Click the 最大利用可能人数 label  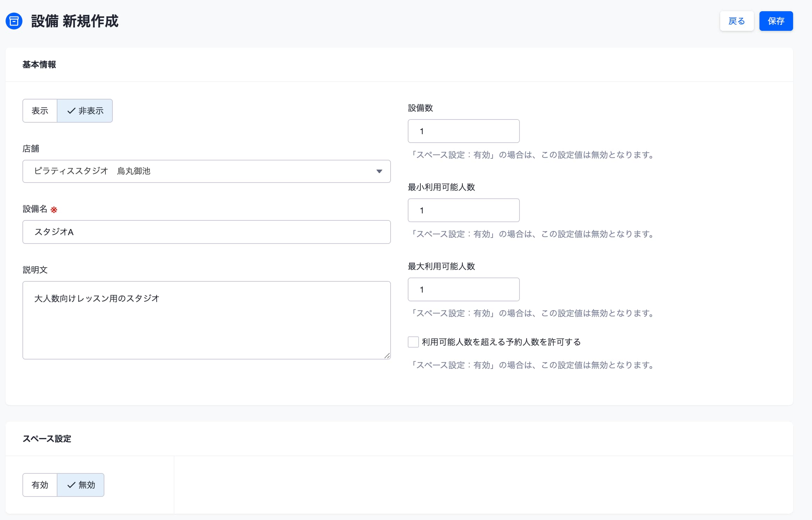tap(441, 266)
